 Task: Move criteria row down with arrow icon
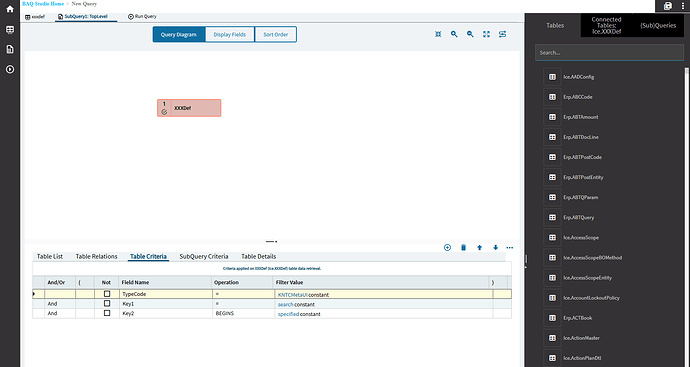pyautogui.click(x=495, y=248)
